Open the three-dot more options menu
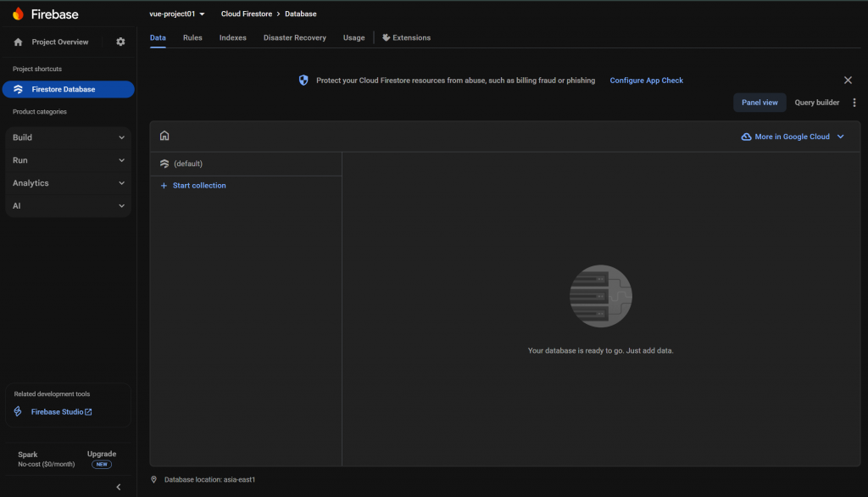The width and height of the screenshot is (868, 497). coord(854,103)
